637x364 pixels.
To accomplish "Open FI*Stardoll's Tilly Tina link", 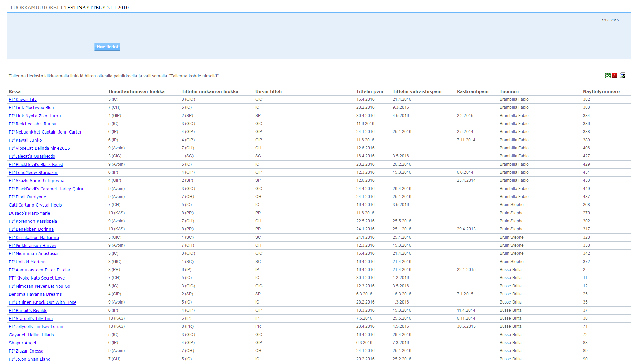I will (31, 319).
